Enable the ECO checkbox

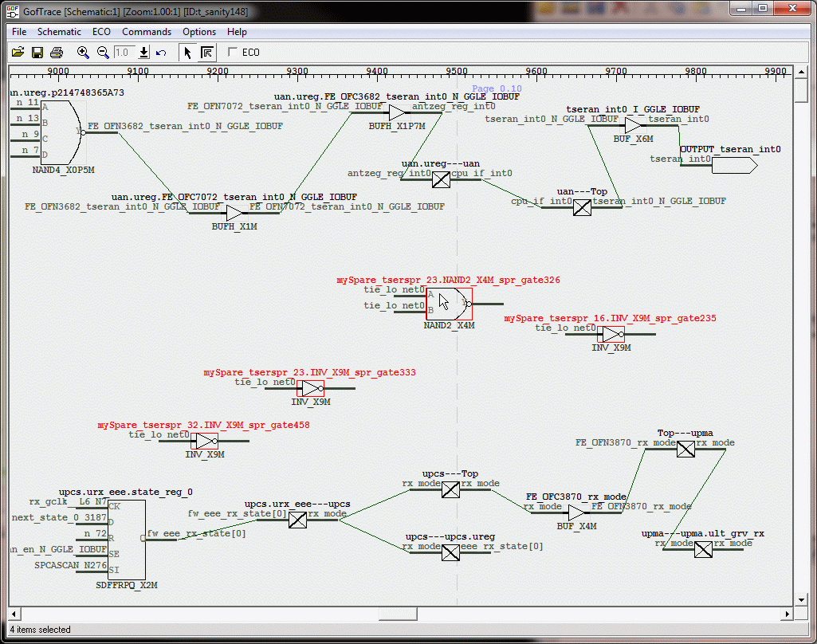click(x=233, y=53)
